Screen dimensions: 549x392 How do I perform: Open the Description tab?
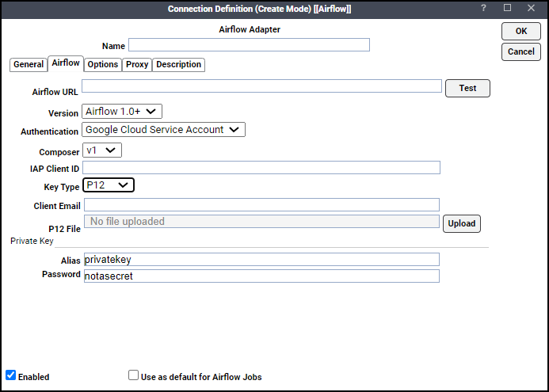tap(178, 65)
